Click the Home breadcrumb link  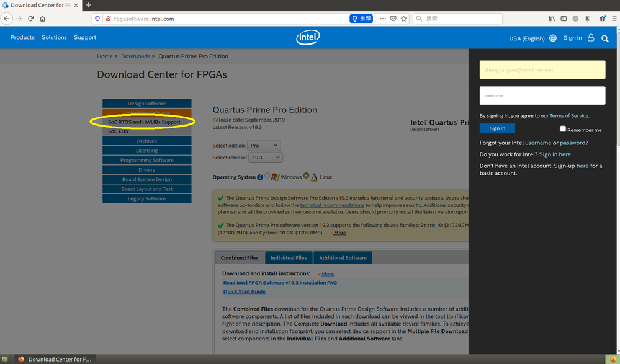[105, 56]
